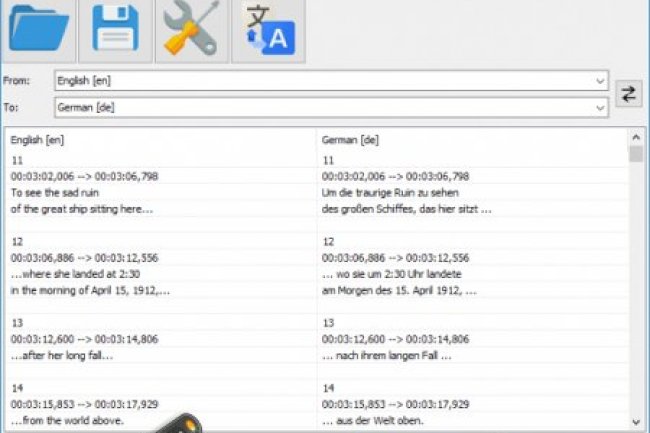Click English timestamp 00:03:02,006 --> 00:03:06,798
The height and width of the screenshot is (433, 650).
click(85, 177)
